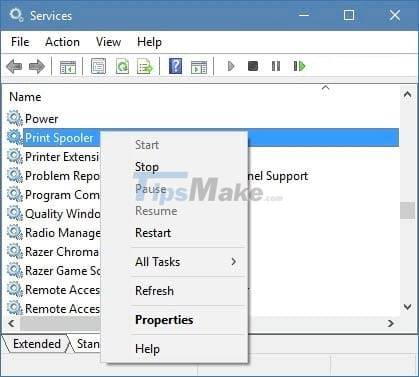
Task: Click the gear icon beside Program Com
Action: [15, 194]
